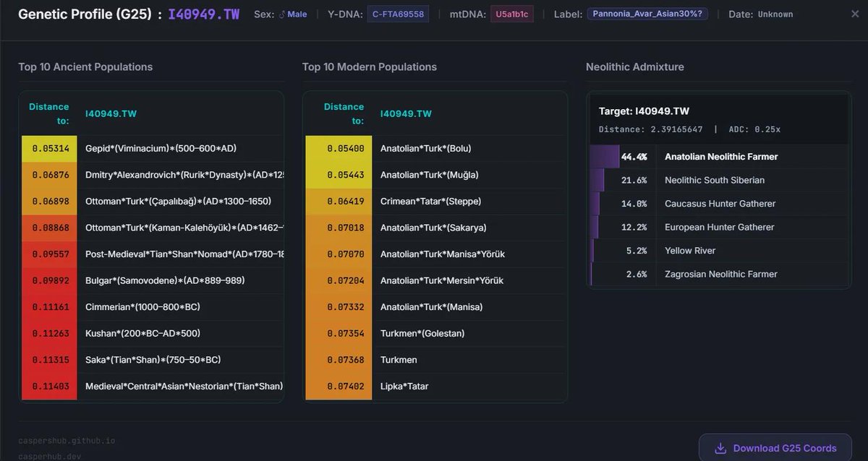Click the Neolithic South Siberian admixture row
The image size is (868, 461).
coord(719,180)
